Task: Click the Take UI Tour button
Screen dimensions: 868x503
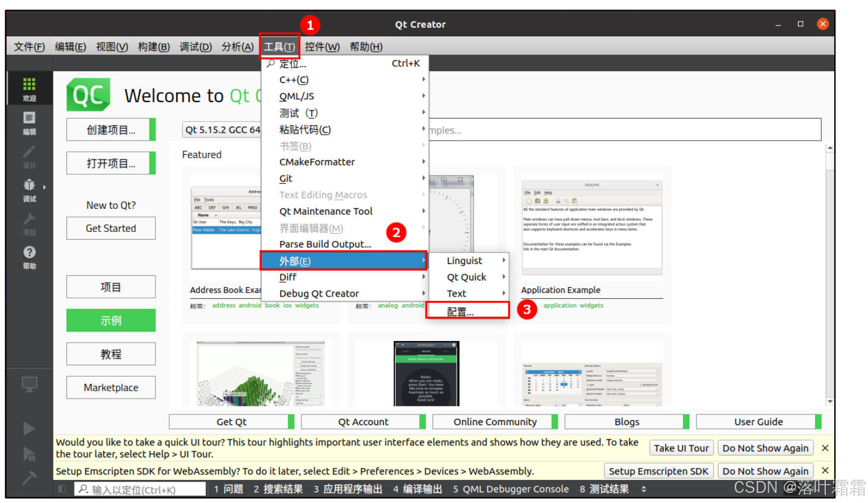Action: [x=681, y=448]
